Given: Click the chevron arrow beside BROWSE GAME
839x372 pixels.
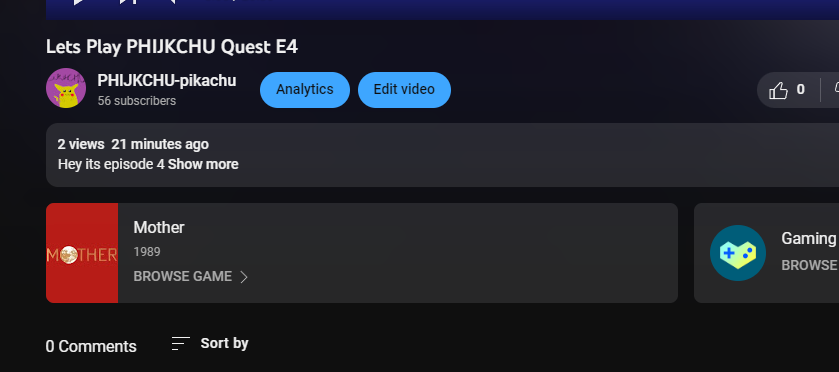Looking at the screenshot, I should [x=243, y=277].
